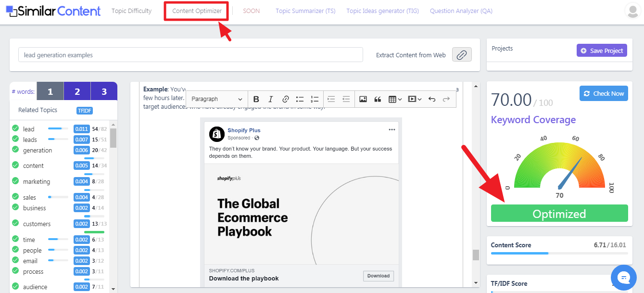Screen dimensions: 644x293
Task: Insert a block quote
Action: [x=378, y=99]
